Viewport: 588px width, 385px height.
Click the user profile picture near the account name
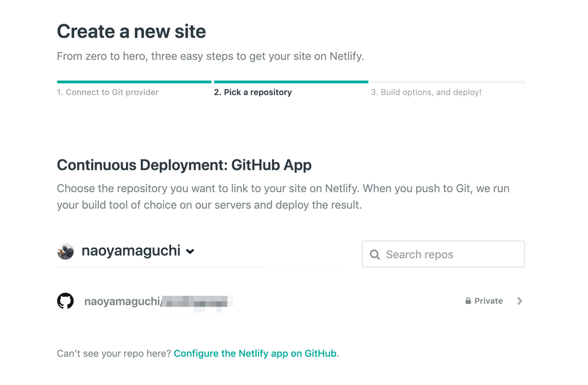pos(65,251)
